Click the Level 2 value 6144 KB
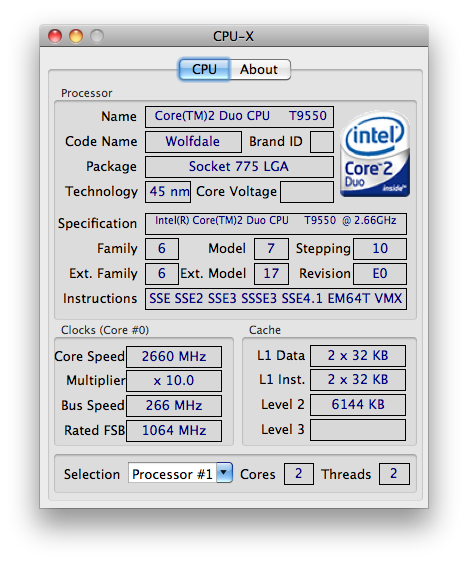 (358, 405)
